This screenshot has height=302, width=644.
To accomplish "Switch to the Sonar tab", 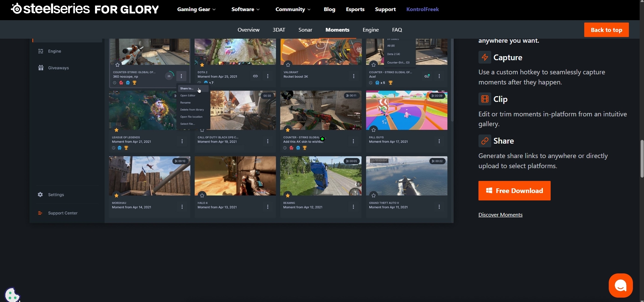I will point(305,30).
